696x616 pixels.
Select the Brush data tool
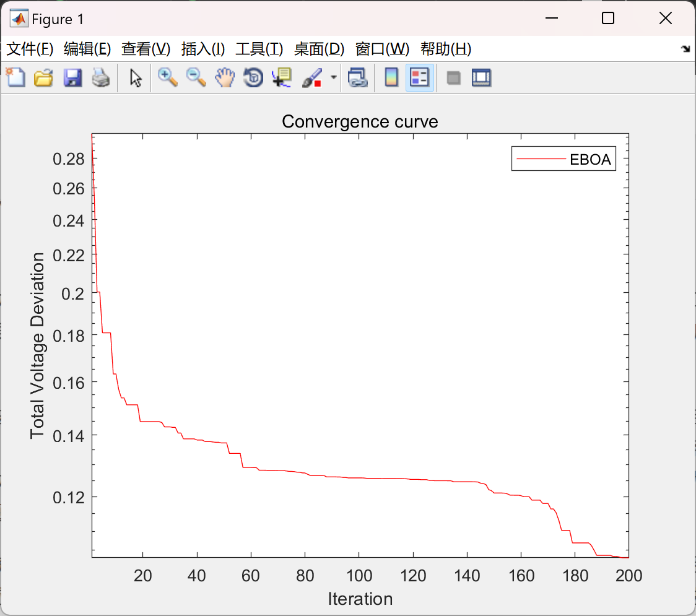coord(312,77)
